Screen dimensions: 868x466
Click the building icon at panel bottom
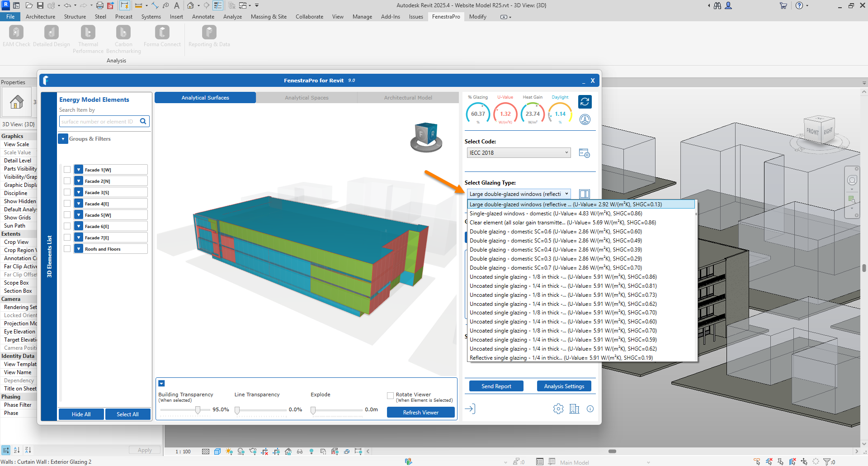(574, 409)
